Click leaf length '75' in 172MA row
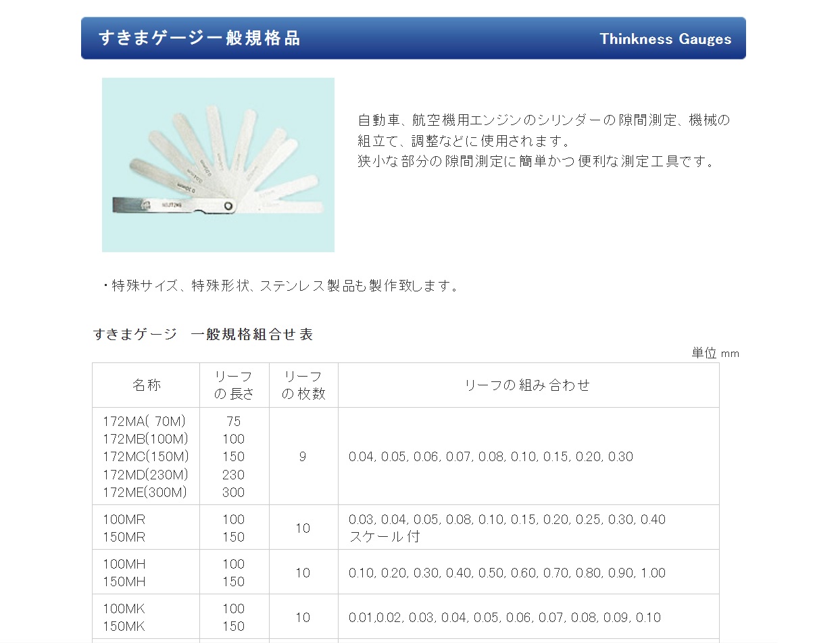Viewport: 840px width, 643px height. [x=234, y=421]
